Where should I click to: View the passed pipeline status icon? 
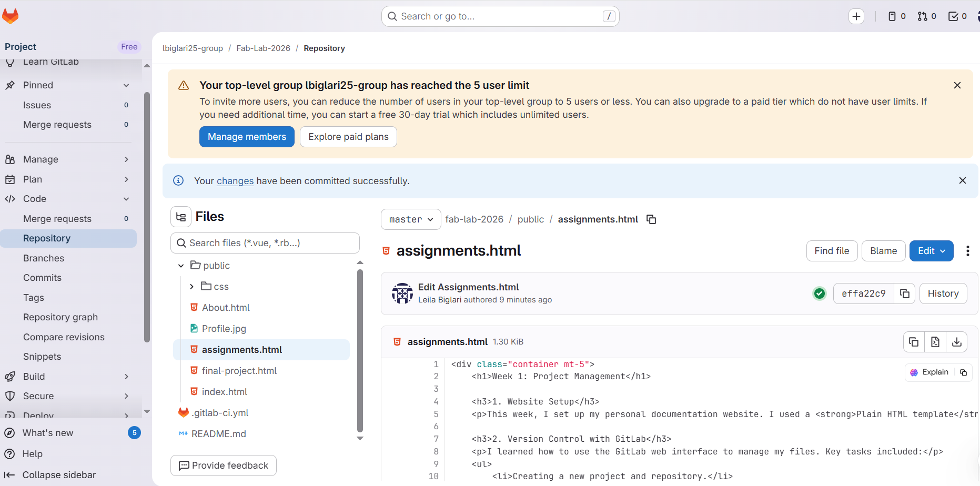pos(820,293)
